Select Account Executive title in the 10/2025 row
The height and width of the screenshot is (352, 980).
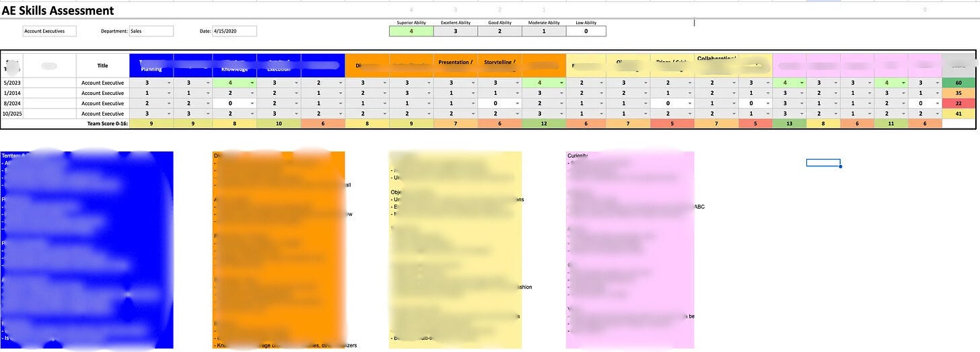coord(102,114)
